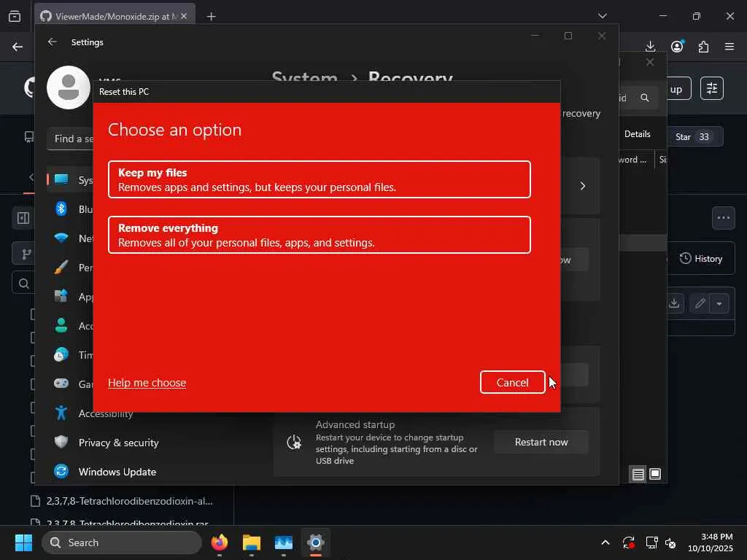Open the Firefox account icon
The height and width of the screenshot is (560, 747).
[677, 46]
